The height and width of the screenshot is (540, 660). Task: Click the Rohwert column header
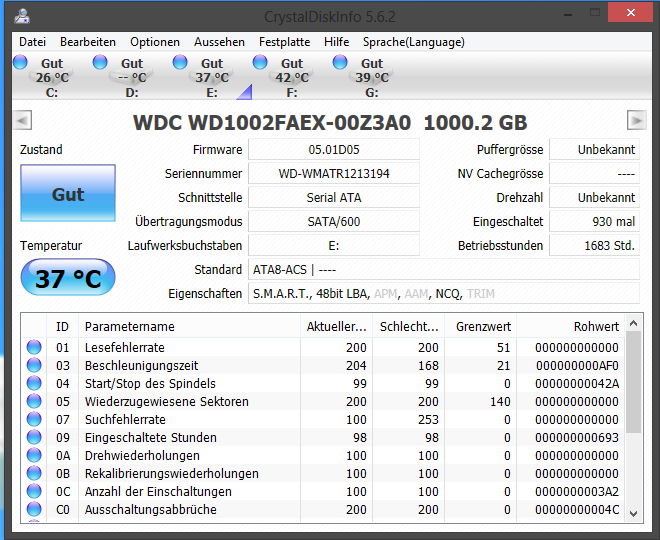(570, 326)
